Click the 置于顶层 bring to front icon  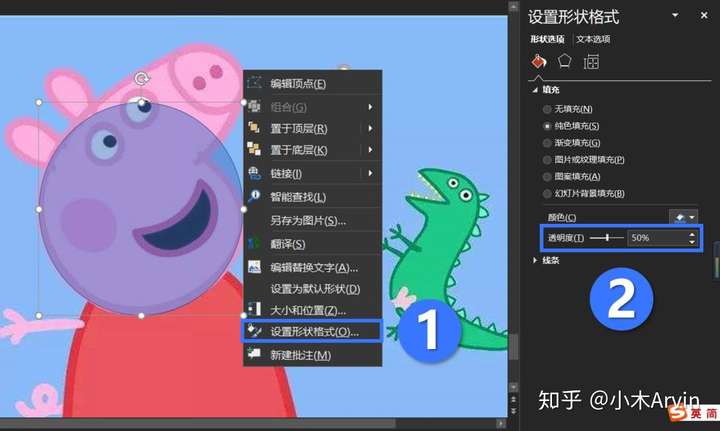(254, 128)
